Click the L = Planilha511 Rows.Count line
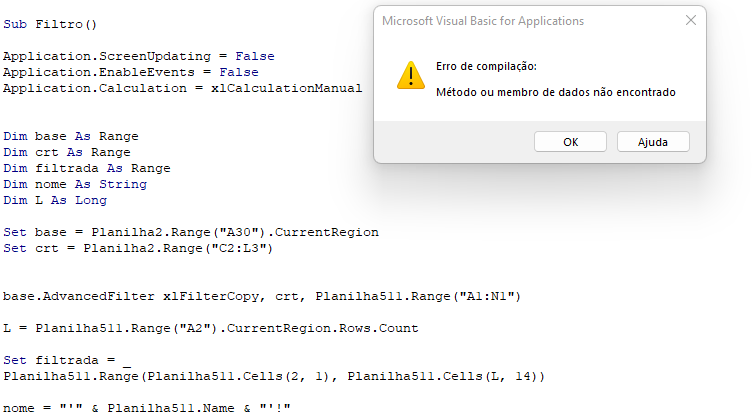 211,328
